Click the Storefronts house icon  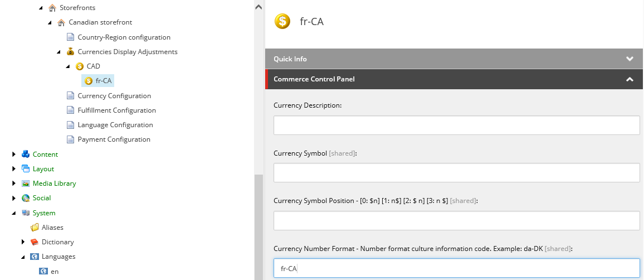52,8
